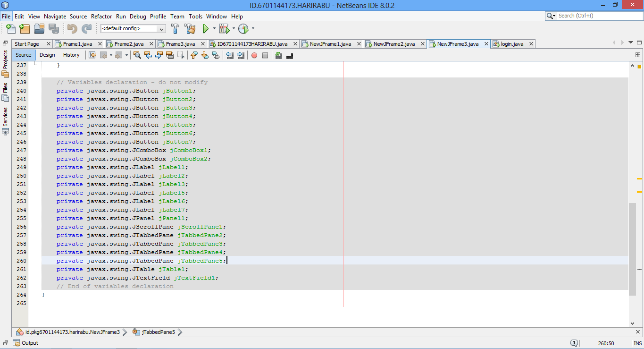The width and height of the screenshot is (644, 349).
Task: Switch editor to History view
Action: [x=71, y=55]
